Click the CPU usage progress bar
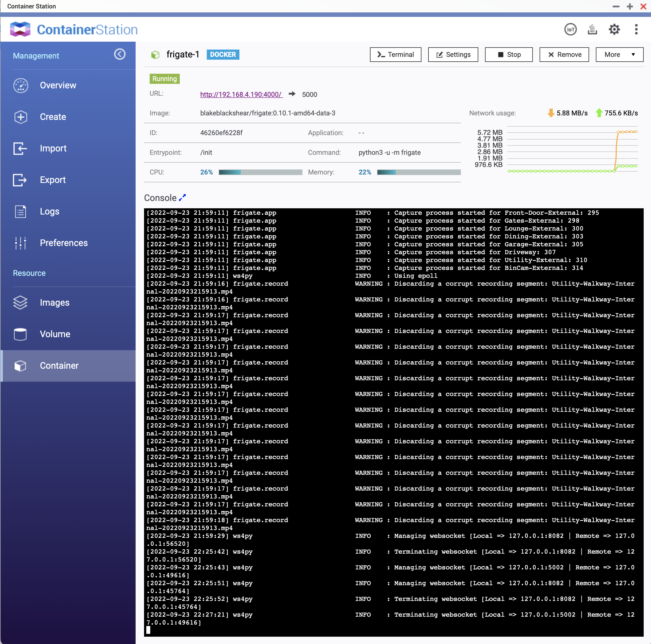This screenshot has height=644, width=651. [260, 172]
